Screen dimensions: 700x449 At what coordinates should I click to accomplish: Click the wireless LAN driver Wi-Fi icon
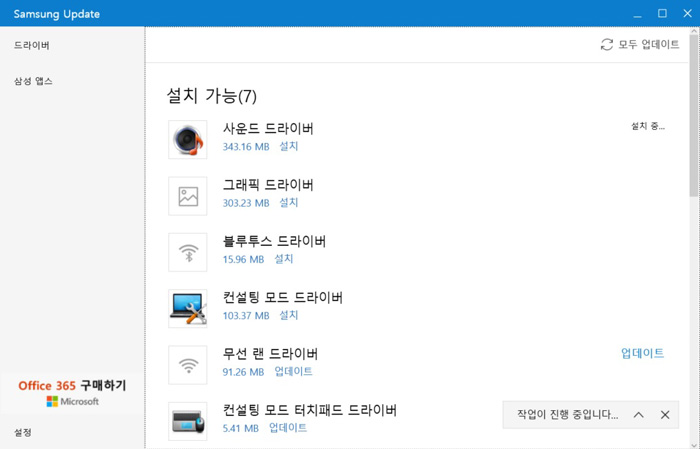tap(188, 365)
